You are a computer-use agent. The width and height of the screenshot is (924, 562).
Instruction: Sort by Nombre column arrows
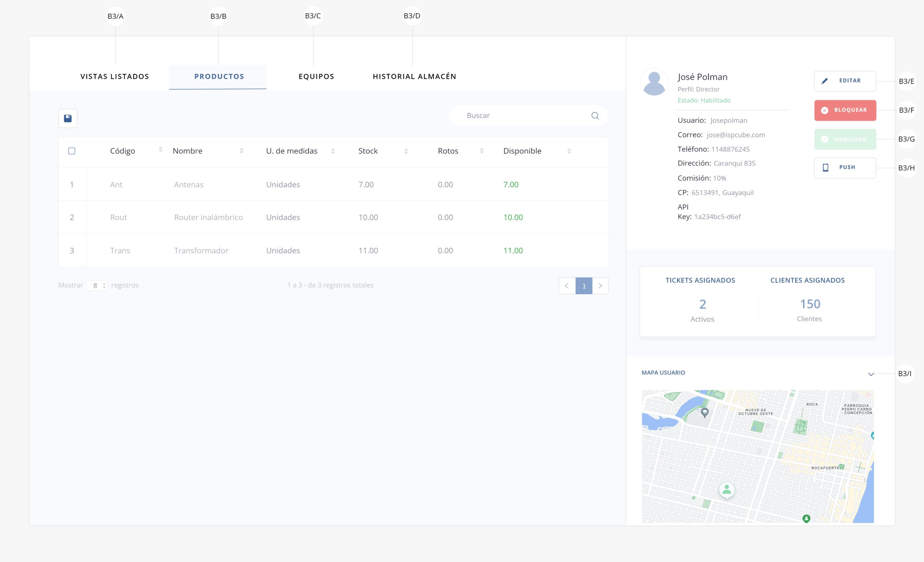[x=241, y=151]
